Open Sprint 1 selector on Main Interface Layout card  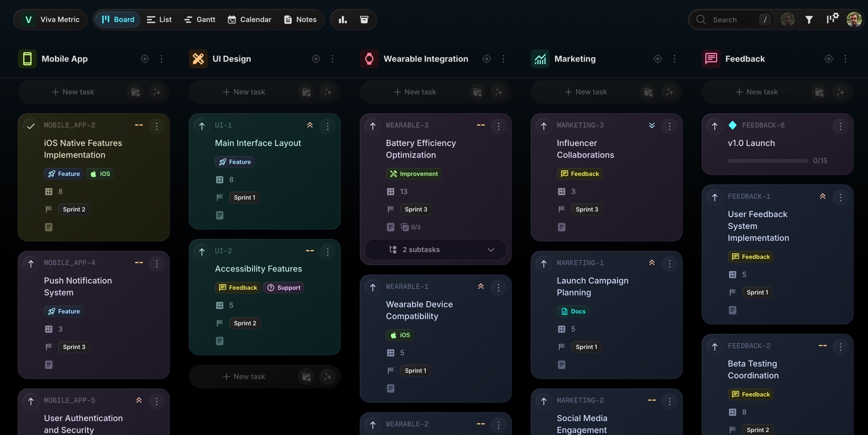pyautogui.click(x=245, y=198)
